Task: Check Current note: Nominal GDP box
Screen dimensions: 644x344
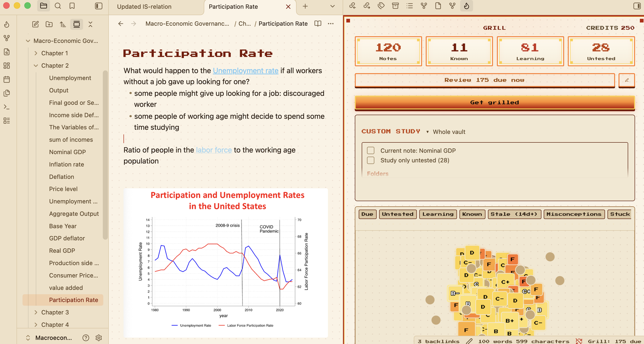Action: [x=371, y=151]
